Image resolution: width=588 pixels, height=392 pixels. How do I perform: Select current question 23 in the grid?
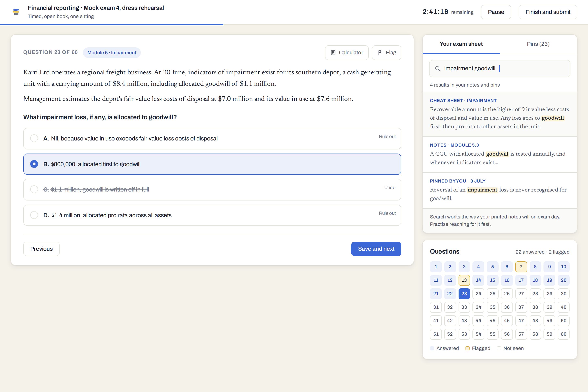(464, 294)
